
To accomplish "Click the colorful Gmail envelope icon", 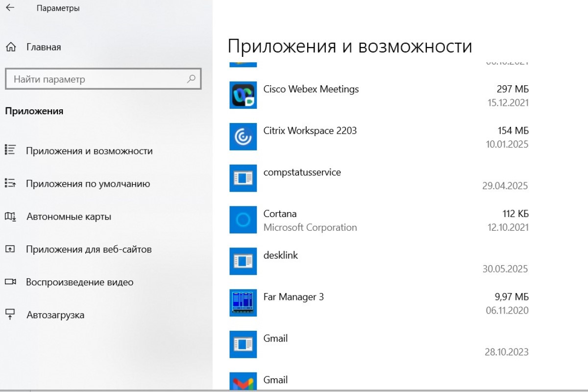I will point(243,382).
